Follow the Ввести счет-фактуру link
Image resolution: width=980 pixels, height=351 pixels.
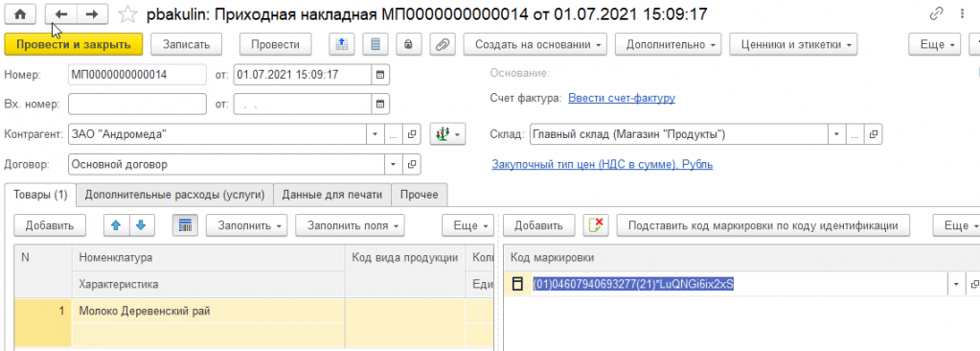coord(622,98)
